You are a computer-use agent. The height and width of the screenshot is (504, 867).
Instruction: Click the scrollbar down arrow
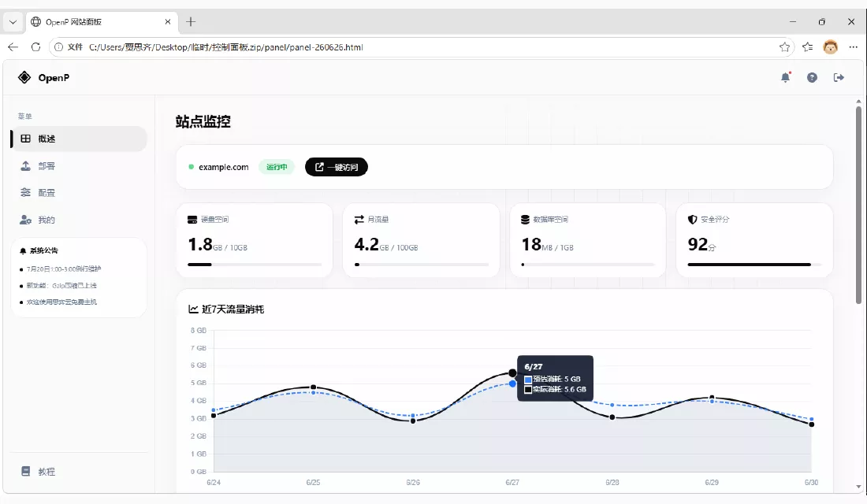[858, 487]
